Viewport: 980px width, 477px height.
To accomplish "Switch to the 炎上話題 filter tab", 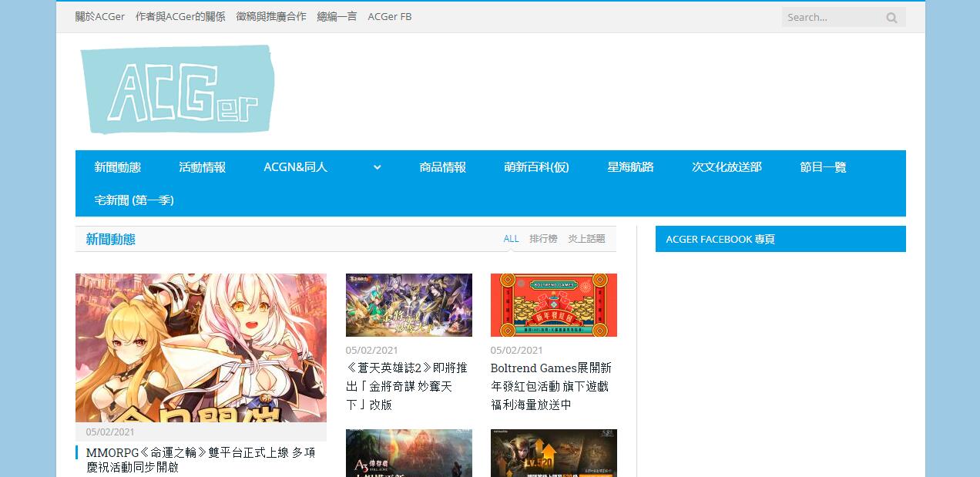I will (x=586, y=239).
